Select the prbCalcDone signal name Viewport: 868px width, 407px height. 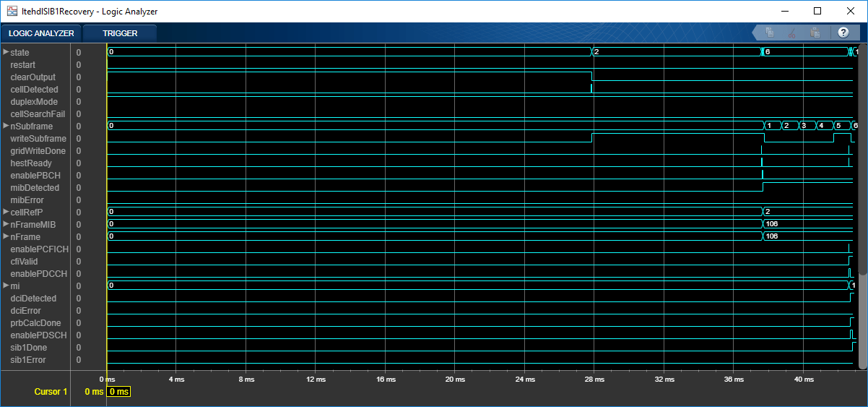(35, 323)
